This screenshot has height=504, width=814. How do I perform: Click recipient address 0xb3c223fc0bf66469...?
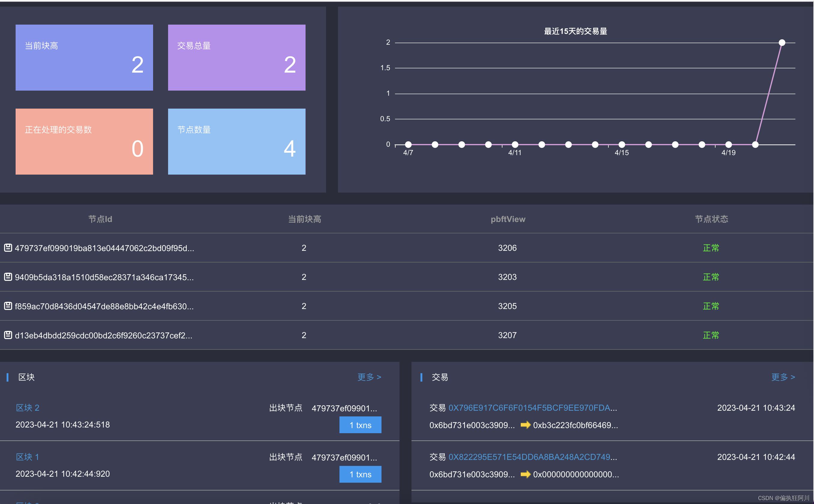pyautogui.click(x=575, y=425)
